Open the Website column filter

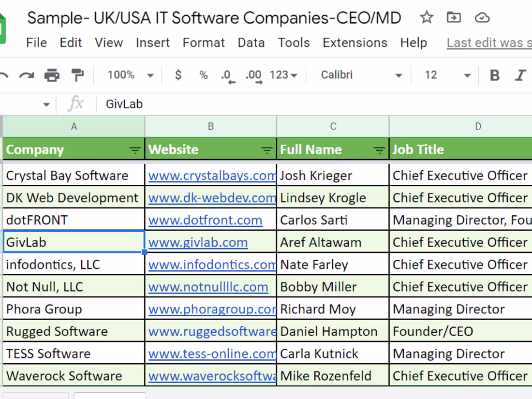(266, 150)
